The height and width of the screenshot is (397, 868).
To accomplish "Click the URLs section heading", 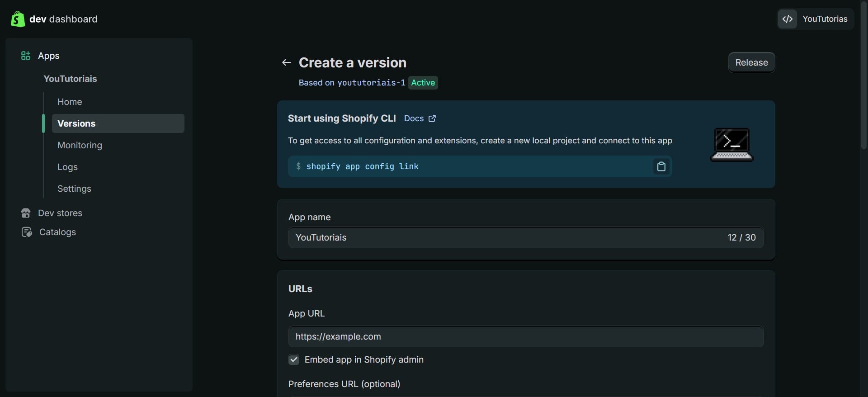I will (300, 288).
